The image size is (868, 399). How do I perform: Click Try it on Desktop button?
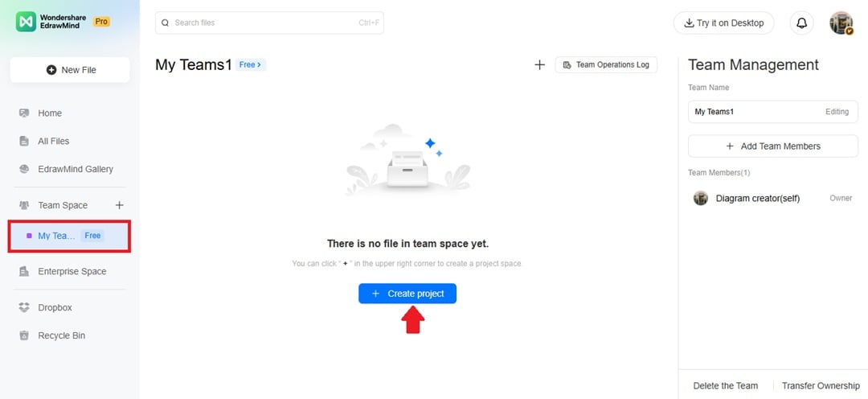723,23
